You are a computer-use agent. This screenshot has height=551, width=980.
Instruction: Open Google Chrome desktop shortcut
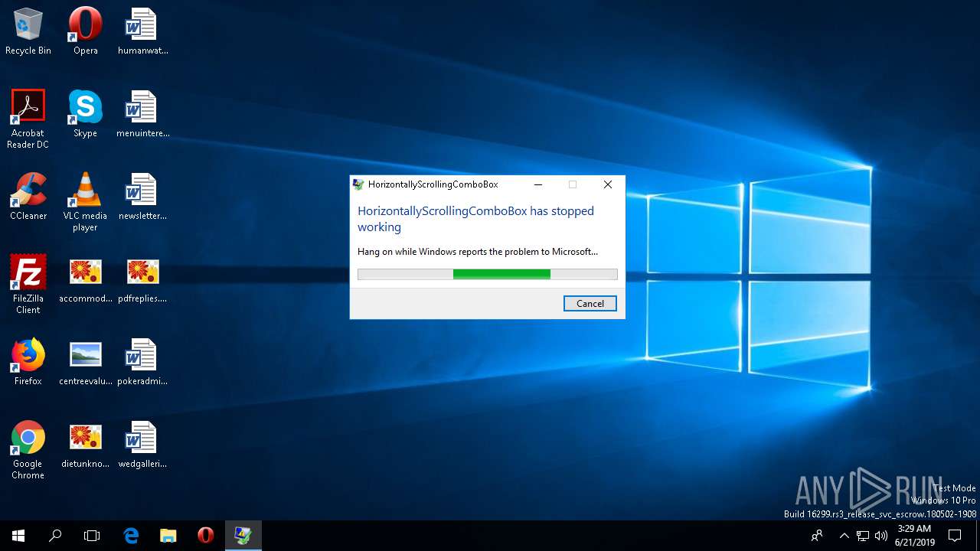tap(28, 449)
